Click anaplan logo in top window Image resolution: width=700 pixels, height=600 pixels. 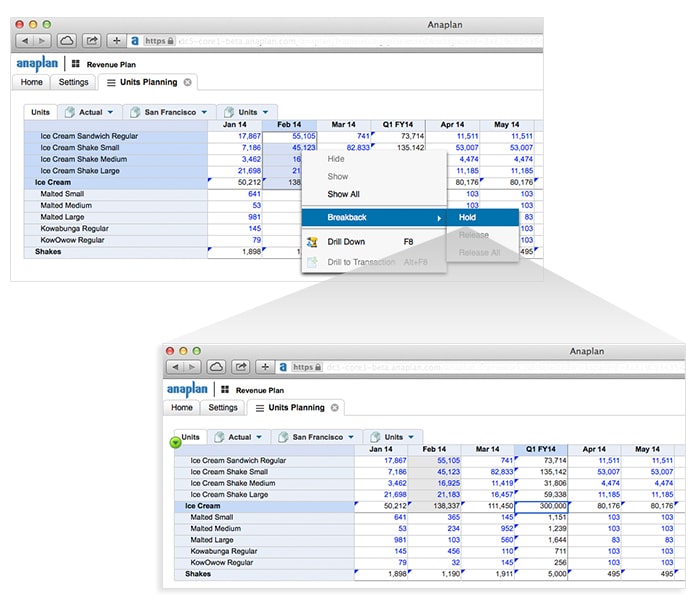click(37, 64)
